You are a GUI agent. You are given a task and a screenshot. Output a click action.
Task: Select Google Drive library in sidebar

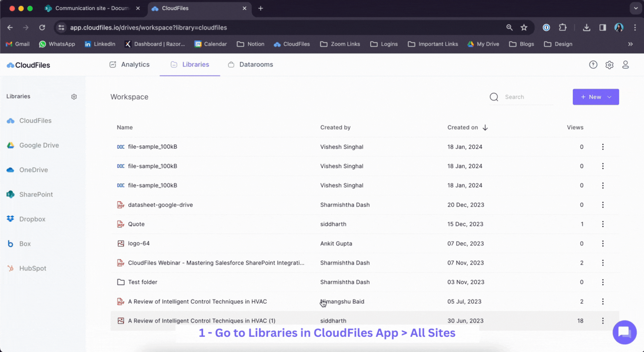tap(33, 145)
